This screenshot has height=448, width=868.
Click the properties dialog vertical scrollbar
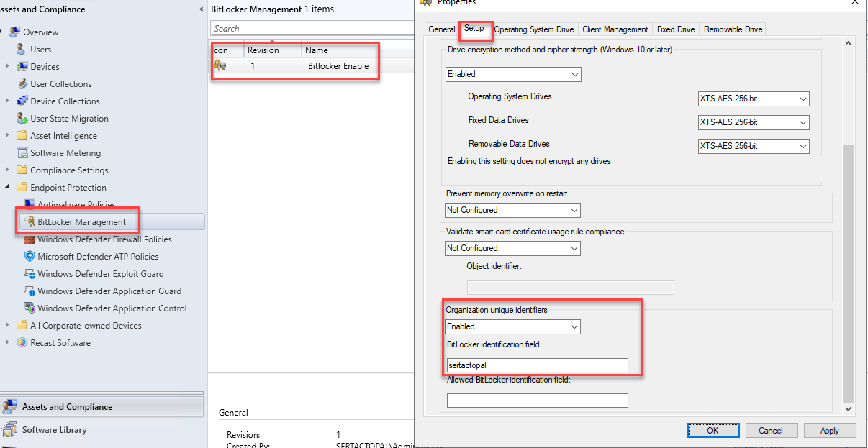coord(847,273)
